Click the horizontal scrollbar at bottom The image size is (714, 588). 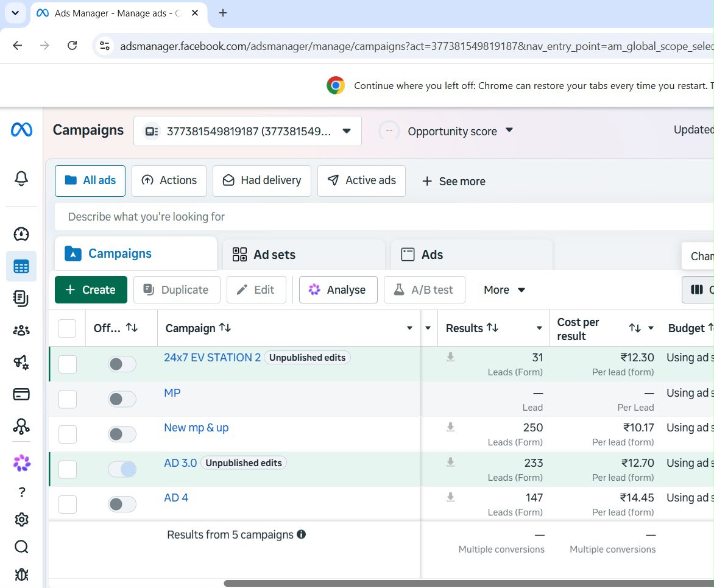(469, 584)
